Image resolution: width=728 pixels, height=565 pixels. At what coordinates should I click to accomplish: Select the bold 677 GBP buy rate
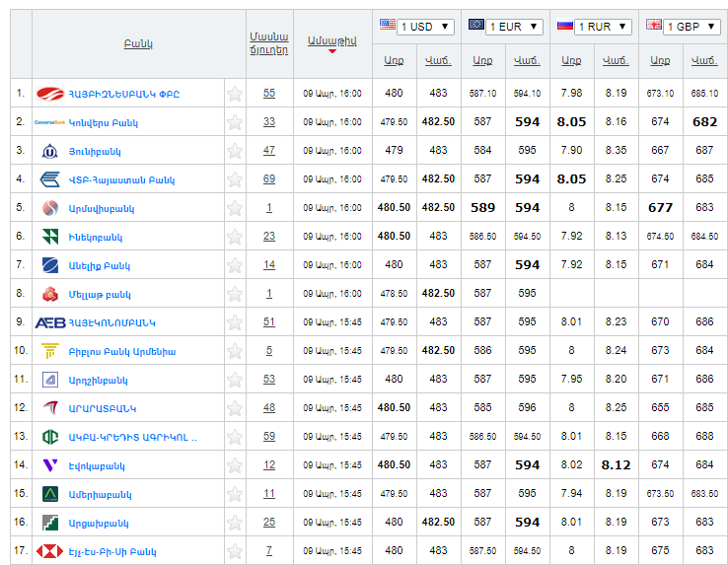[x=660, y=207]
